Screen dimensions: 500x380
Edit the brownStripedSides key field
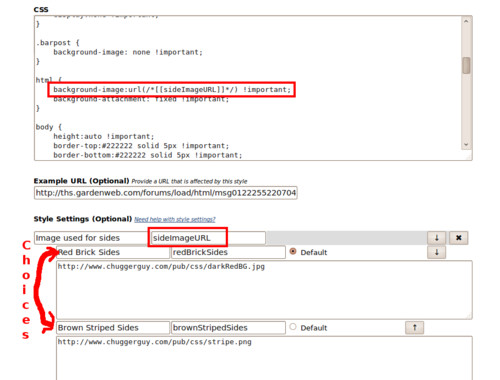[x=228, y=328]
